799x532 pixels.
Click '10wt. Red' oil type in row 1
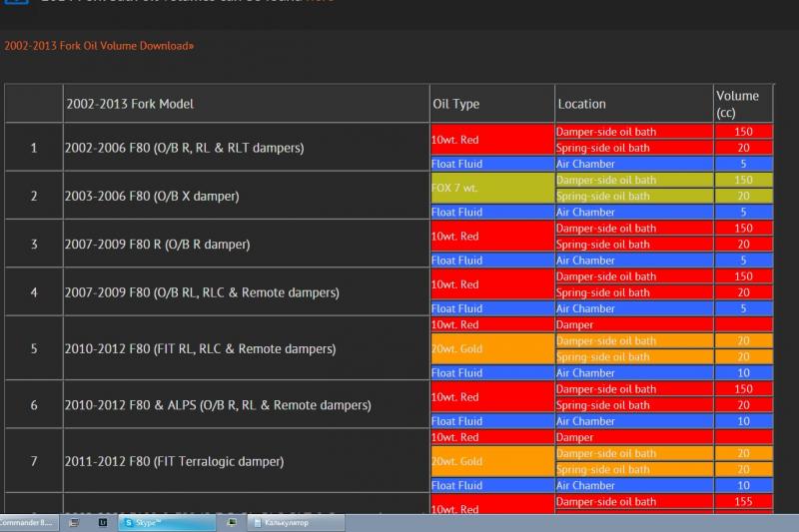click(x=492, y=140)
